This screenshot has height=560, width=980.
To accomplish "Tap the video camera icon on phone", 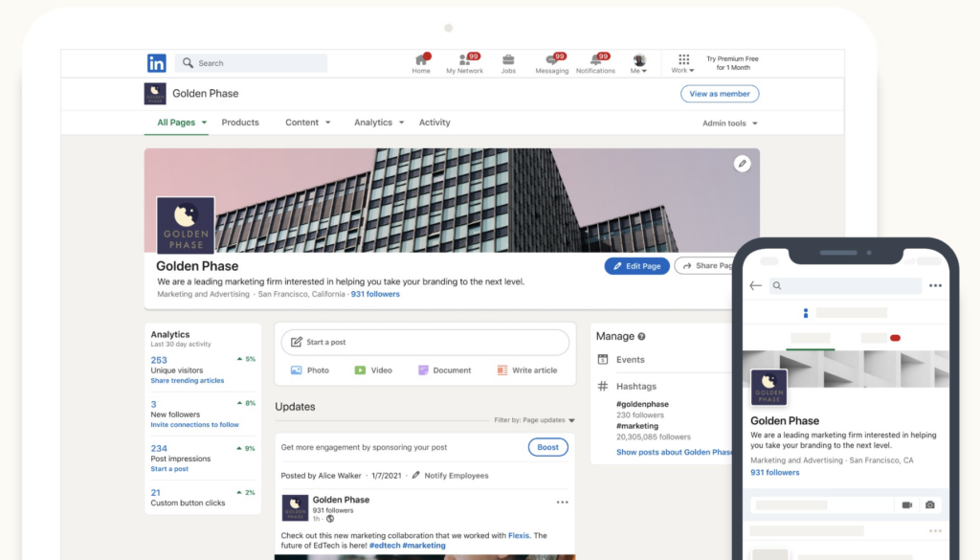I will (x=907, y=505).
